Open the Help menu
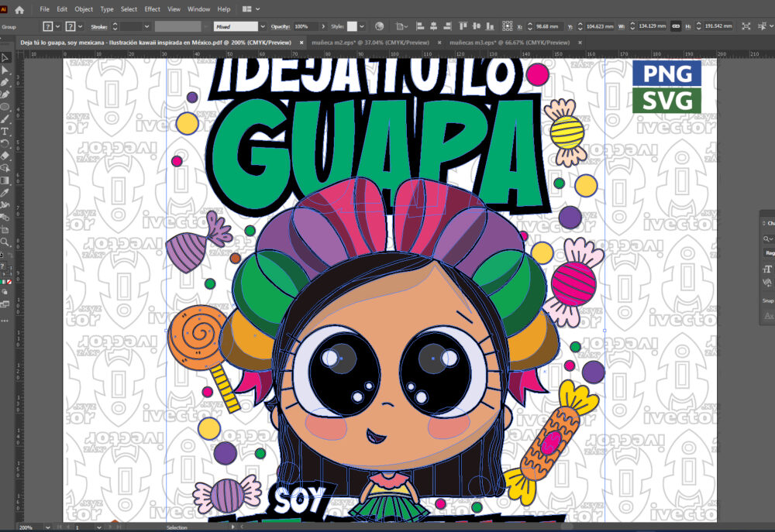Screen dimensions: 775x532 [224, 9]
